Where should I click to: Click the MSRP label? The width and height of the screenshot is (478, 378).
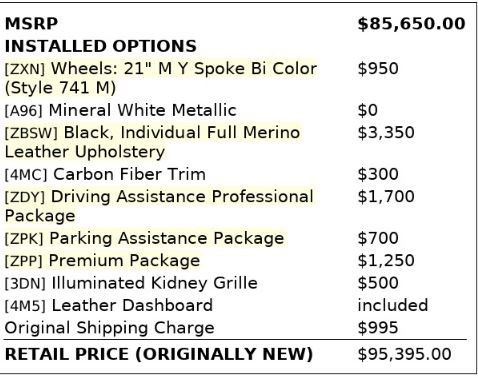point(31,24)
